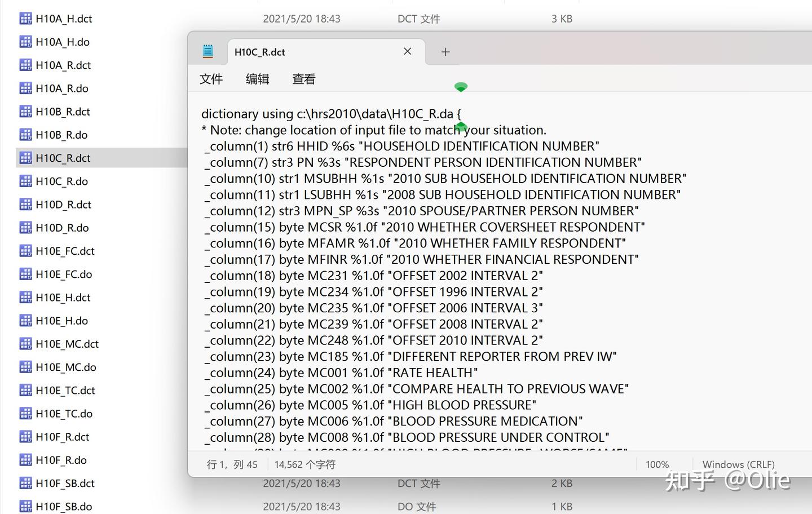Viewport: 812px width, 514px height.
Task: Open the 查看 menu dropdown
Action: point(303,79)
